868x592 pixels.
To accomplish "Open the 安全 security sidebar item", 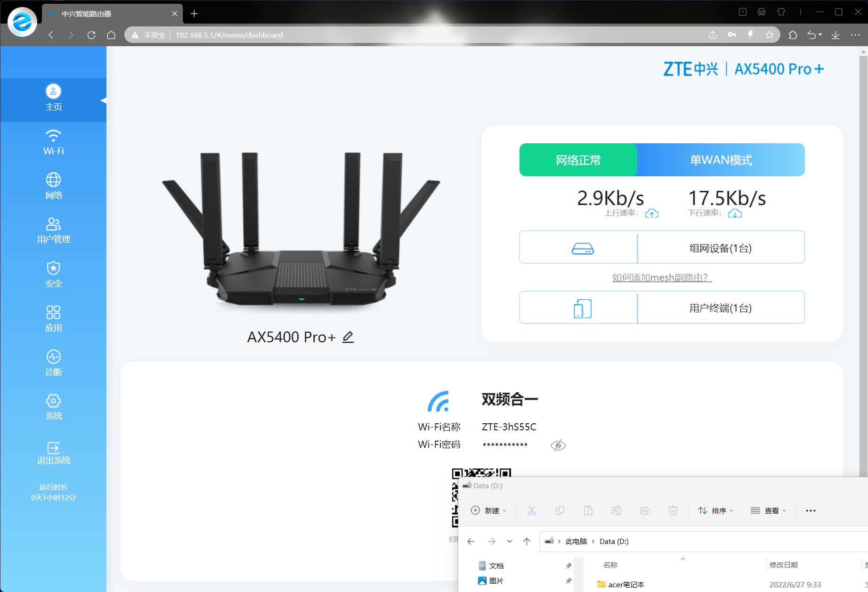I will click(53, 275).
